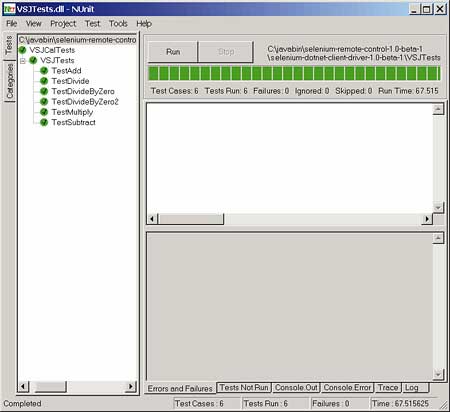The height and width of the screenshot is (412, 450).
Task: Click the Run button
Action: tap(173, 52)
